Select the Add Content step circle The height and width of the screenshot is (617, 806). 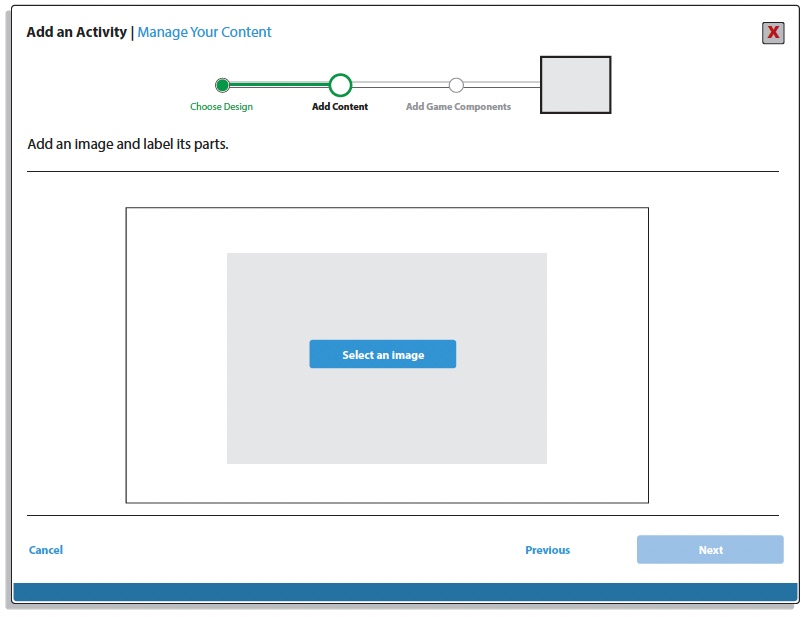click(x=340, y=85)
